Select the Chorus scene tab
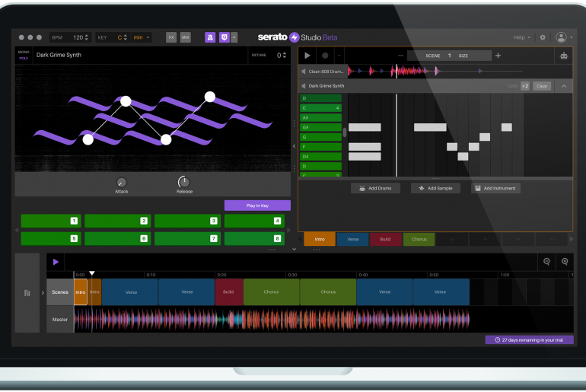This screenshot has height=392, width=586. click(x=419, y=239)
